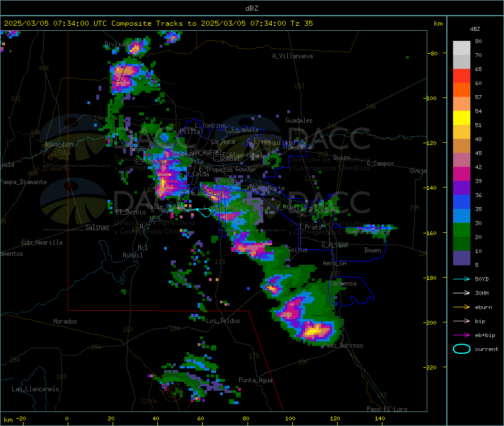Click the 'Tz 35' value in the header
504x426 pixels.
pyautogui.click(x=301, y=24)
